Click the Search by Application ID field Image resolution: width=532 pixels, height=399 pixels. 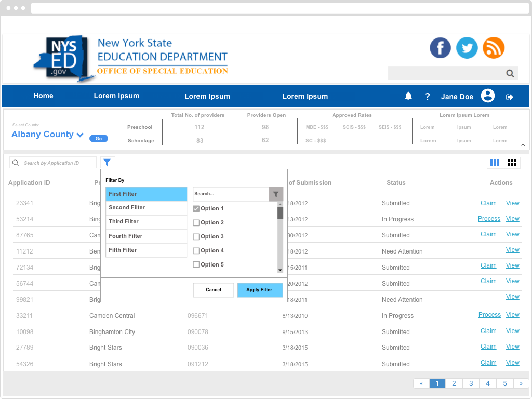pos(57,163)
